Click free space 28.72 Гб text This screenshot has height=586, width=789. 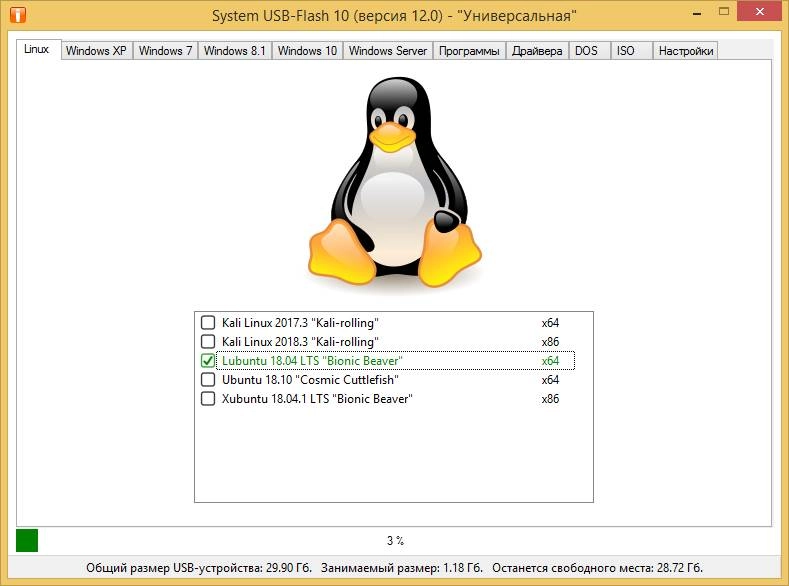coord(597,568)
